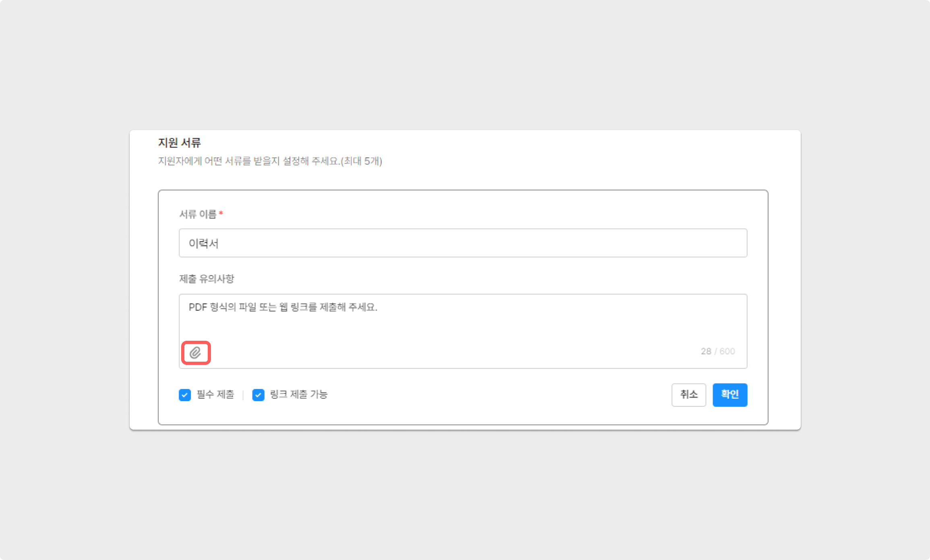The width and height of the screenshot is (930, 560).
Task: Click the PDF 형식의 파일 guidance sentence
Action: 283,307
